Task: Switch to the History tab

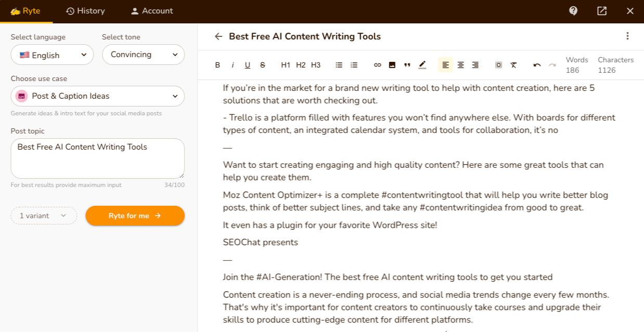Action: pos(85,11)
